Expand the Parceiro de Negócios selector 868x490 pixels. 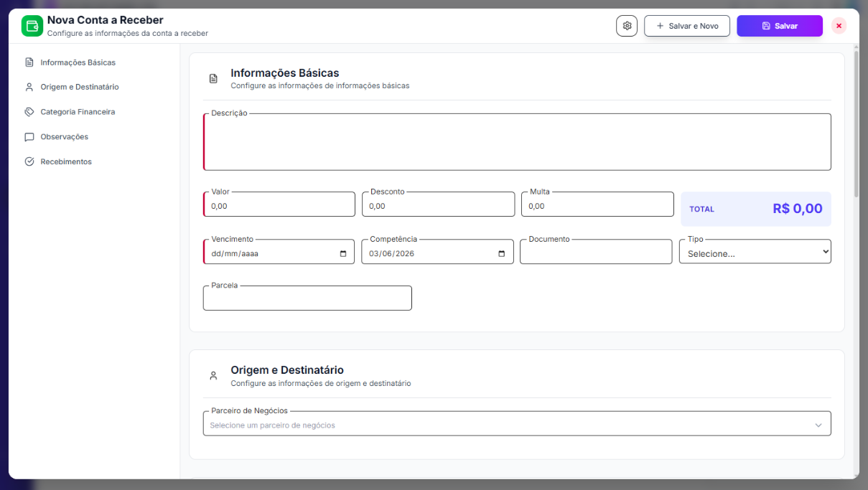click(517, 424)
